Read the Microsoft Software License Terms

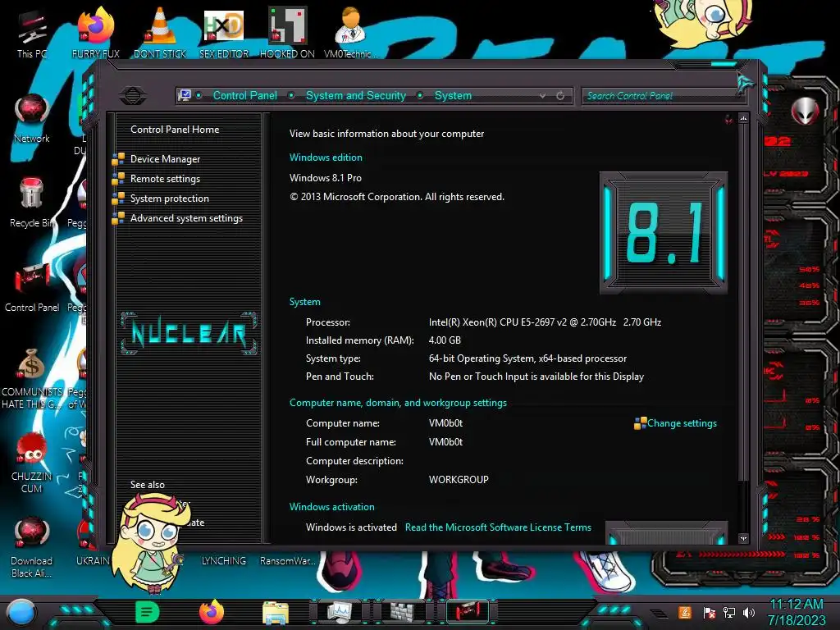pos(498,527)
